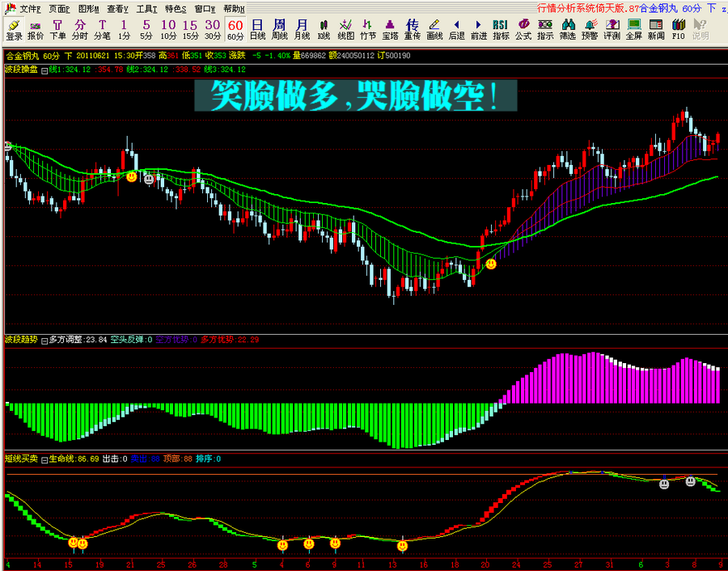Image resolution: width=728 pixels, height=571 pixels.
Task: Select the 15分 fifteen-minute period
Action: pos(190,30)
